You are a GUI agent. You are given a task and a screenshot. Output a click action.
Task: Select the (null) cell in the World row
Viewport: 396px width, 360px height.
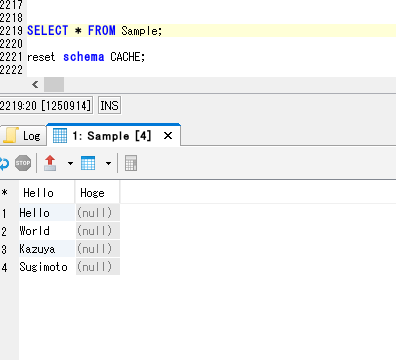[98, 231]
